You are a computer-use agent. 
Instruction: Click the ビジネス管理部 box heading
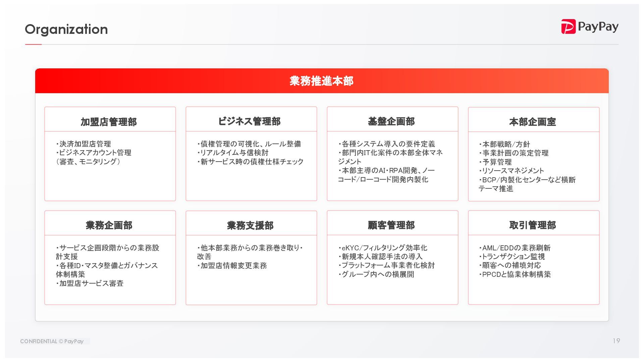[249, 121]
